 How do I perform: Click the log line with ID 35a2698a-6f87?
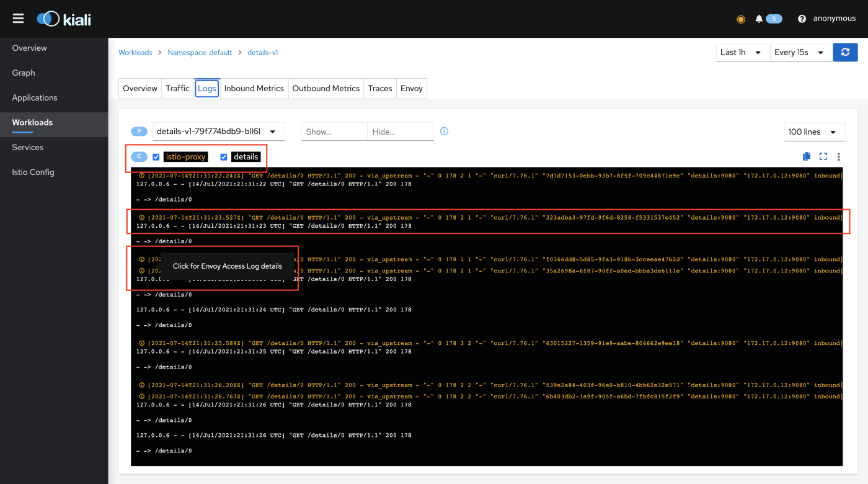tap(490, 271)
